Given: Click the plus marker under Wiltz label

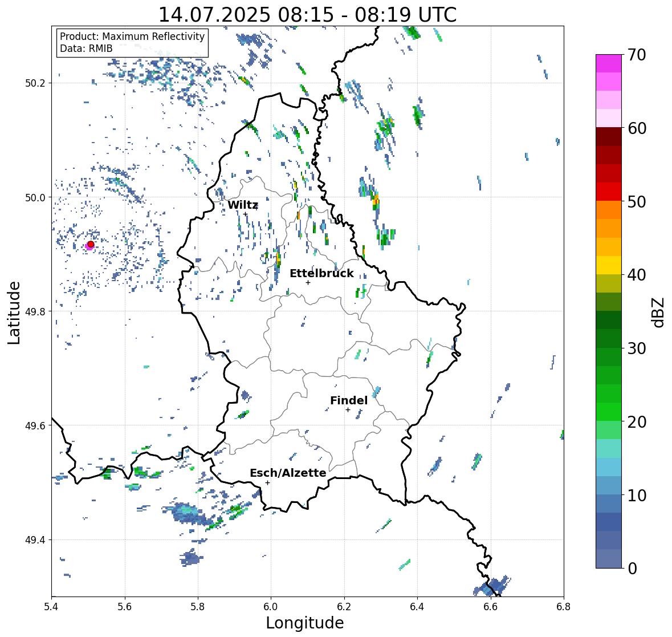Looking at the screenshot, I should point(245,214).
